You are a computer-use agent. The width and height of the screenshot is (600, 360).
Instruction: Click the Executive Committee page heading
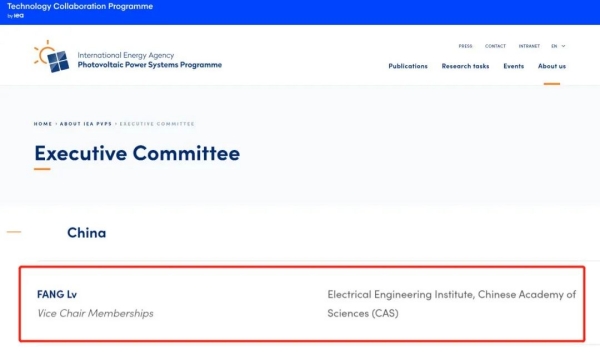pyautogui.click(x=137, y=153)
